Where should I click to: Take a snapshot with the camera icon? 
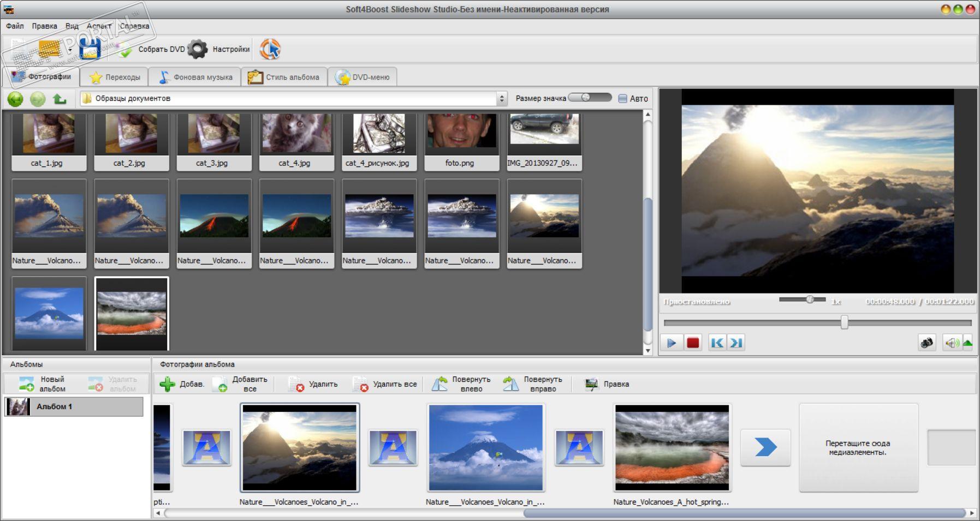coord(926,343)
